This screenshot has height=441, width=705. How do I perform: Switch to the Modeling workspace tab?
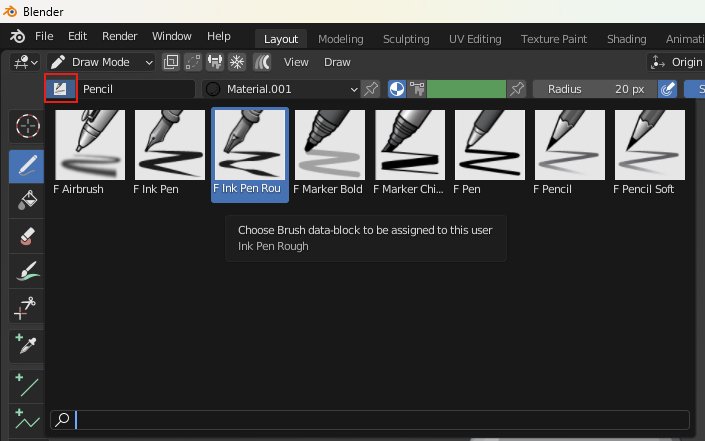[341, 39]
